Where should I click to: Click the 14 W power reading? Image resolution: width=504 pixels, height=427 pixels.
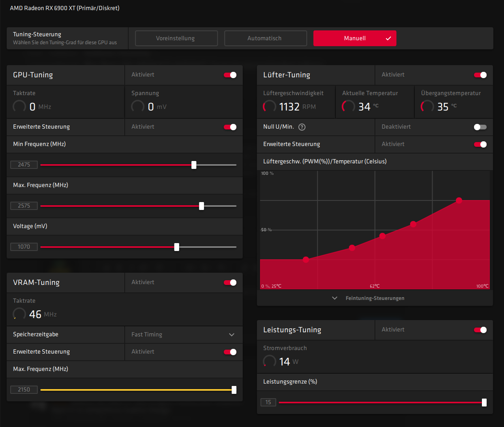289,361
